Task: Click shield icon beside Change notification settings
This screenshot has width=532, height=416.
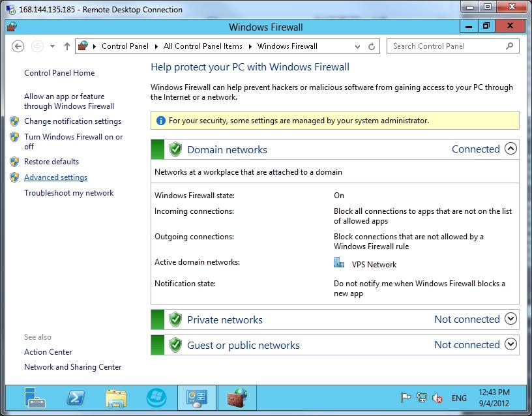Action: point(14,121)
